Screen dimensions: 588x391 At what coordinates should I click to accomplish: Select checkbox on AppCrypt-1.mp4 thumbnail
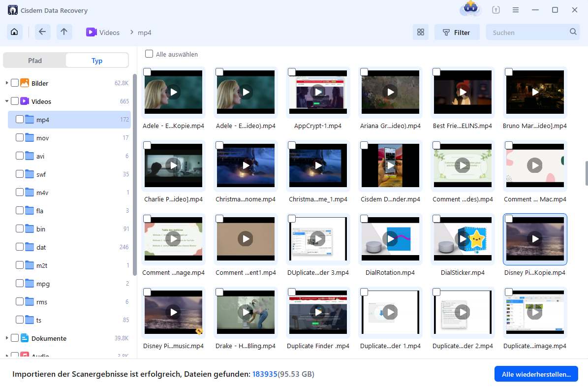pos(292,72)
